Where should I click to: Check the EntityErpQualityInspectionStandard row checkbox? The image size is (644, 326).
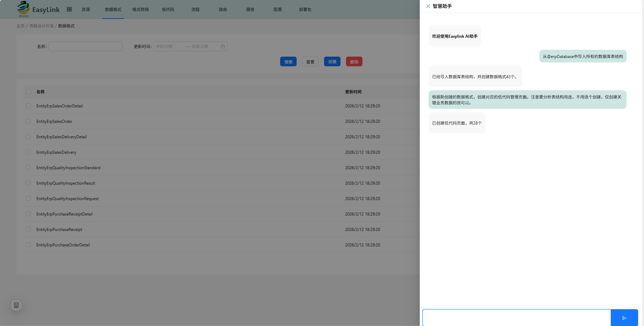pos(28,167)
